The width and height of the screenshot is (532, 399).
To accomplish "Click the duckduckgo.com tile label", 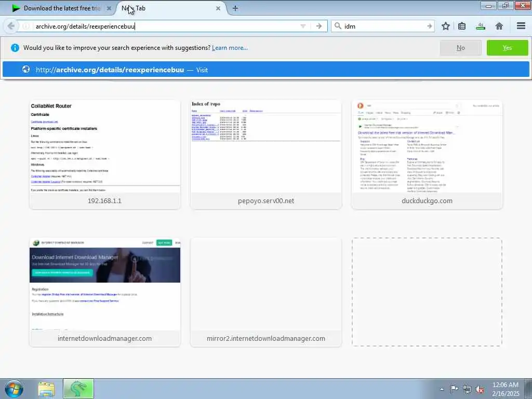I will pos(427,201).
